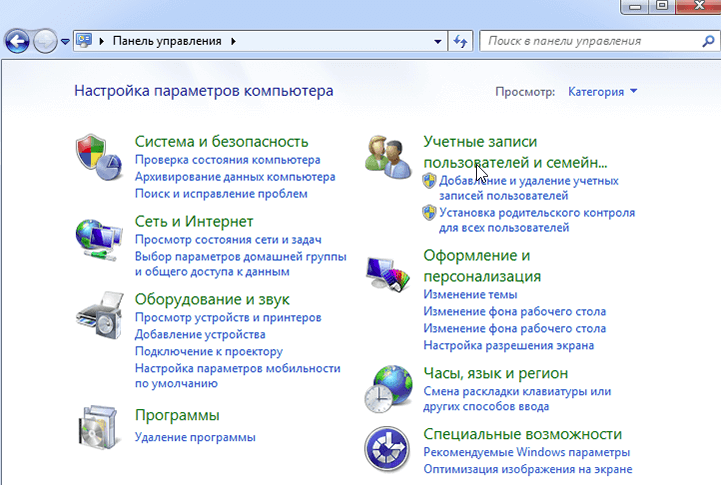The width and height of the screenshot is (721, 485).
Task: Open Удаление программы link
Action: coord(195,438)
